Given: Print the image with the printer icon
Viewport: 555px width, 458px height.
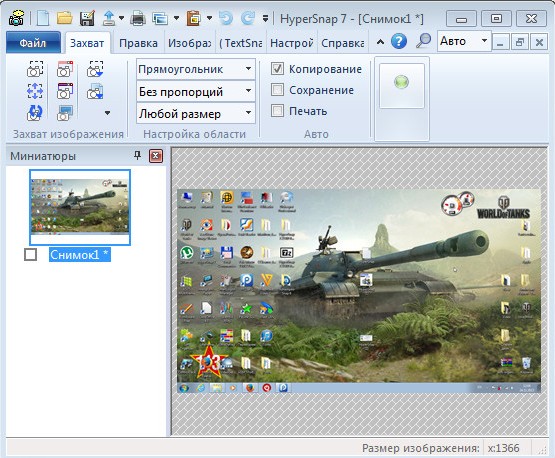Looking at the screenshot, I should coord(138,18).
